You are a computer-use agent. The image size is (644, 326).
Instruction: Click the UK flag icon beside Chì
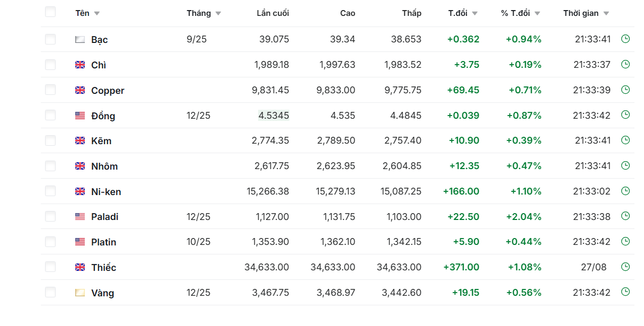click(80, 65)
